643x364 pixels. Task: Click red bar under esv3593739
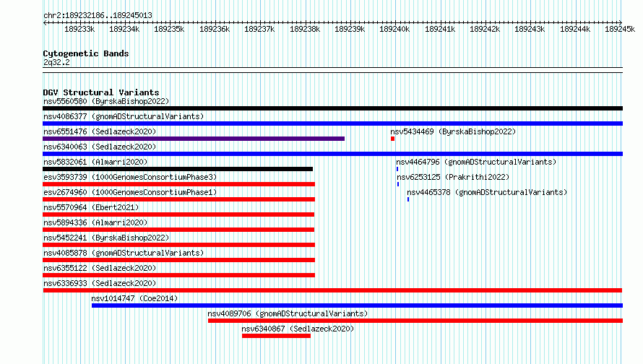pos(178,184)
